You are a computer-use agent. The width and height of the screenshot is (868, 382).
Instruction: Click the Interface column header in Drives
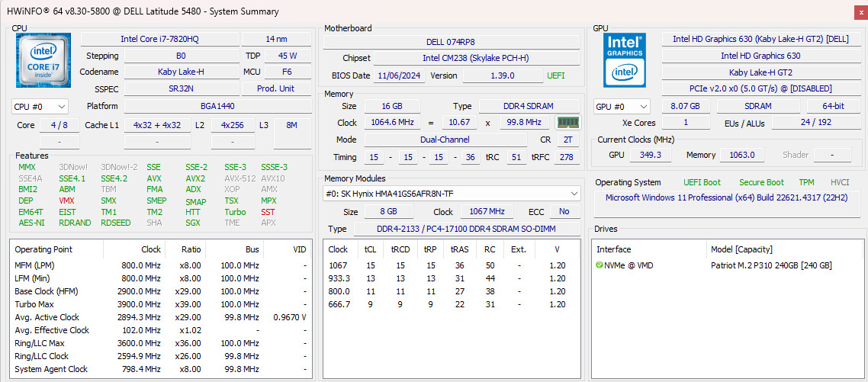(649, 249)
